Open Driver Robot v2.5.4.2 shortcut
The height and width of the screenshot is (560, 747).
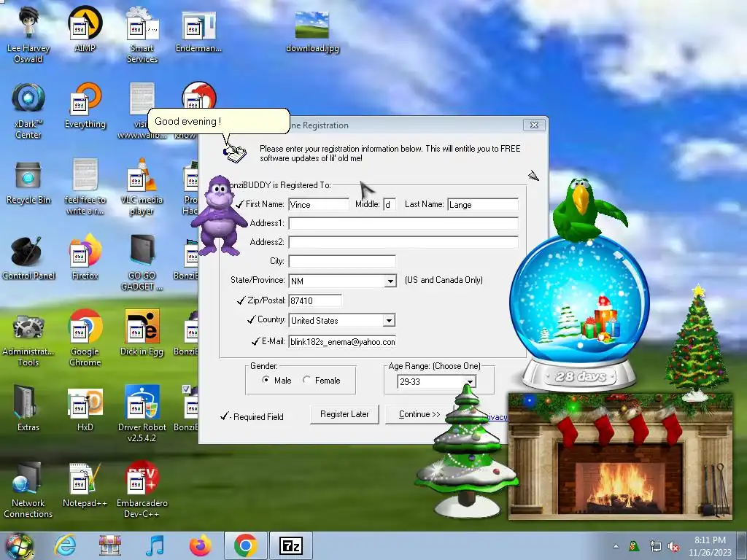(142, 413)
